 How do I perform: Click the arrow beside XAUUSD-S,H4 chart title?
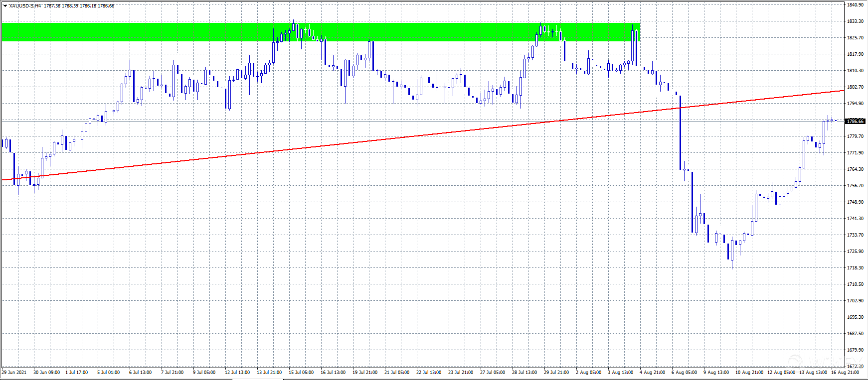tap(5, 6)
